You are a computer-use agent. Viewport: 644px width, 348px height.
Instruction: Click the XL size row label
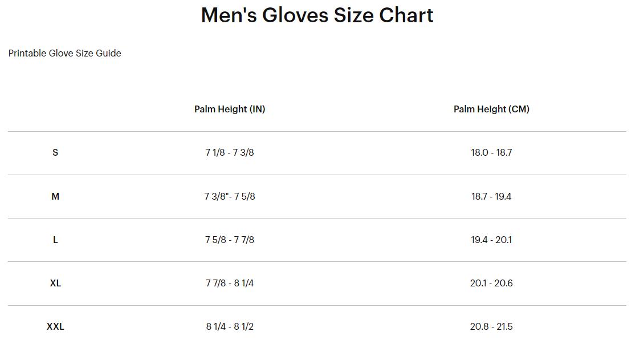[55, 284]
